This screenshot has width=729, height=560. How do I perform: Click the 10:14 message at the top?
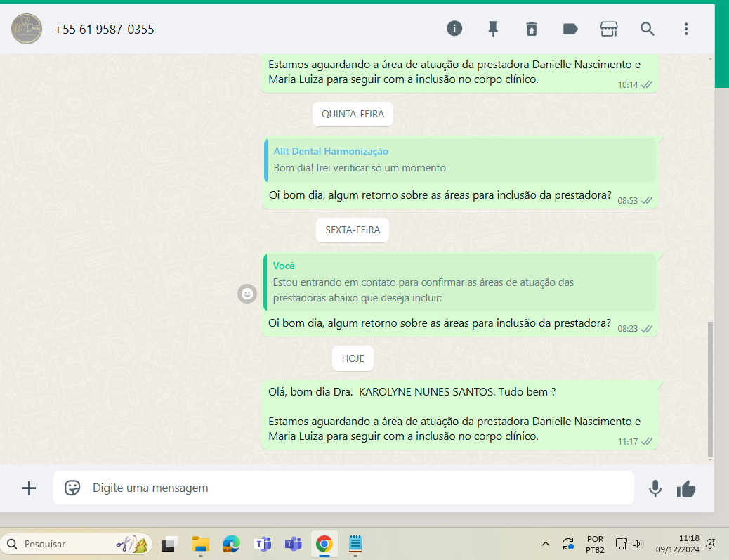point(459,73)
